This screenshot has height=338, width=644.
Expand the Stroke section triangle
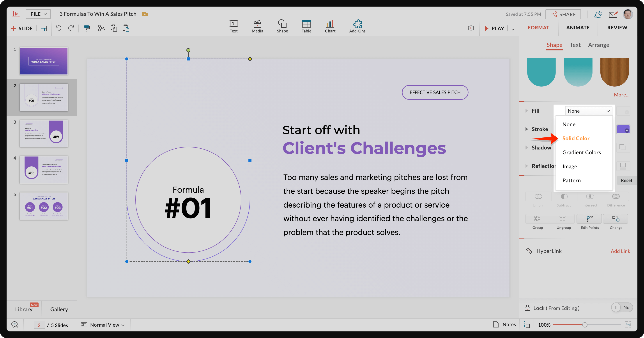[527, 129]
